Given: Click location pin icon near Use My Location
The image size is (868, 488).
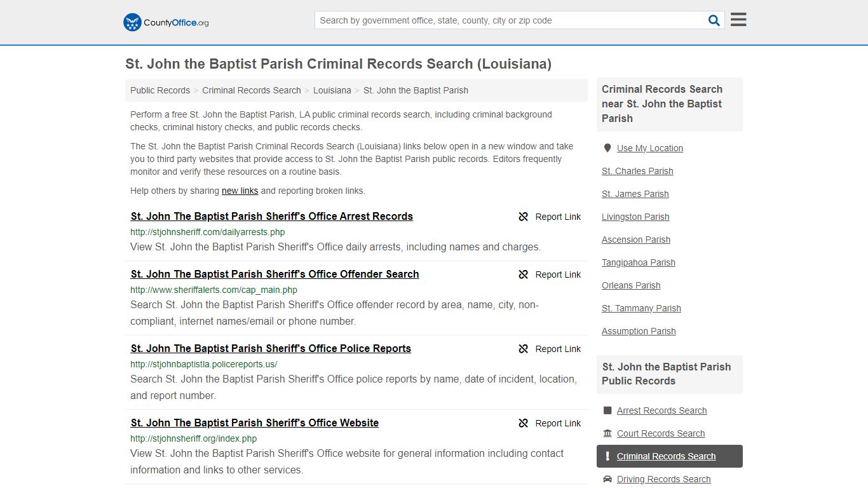Looking at the screenshot, I should pos(607,148).
